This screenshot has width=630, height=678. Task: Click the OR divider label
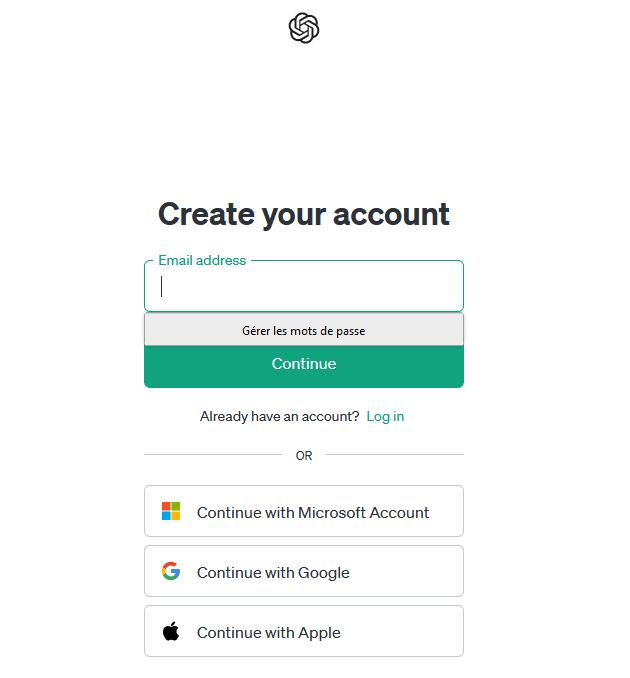(304, 456)
